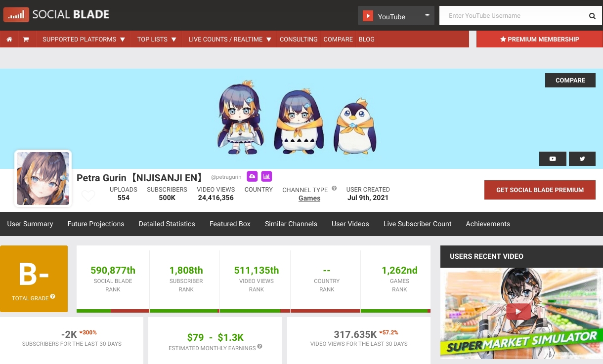603x364 pixels.
Task: Open the User Videos tab
Action: point(350,224)
